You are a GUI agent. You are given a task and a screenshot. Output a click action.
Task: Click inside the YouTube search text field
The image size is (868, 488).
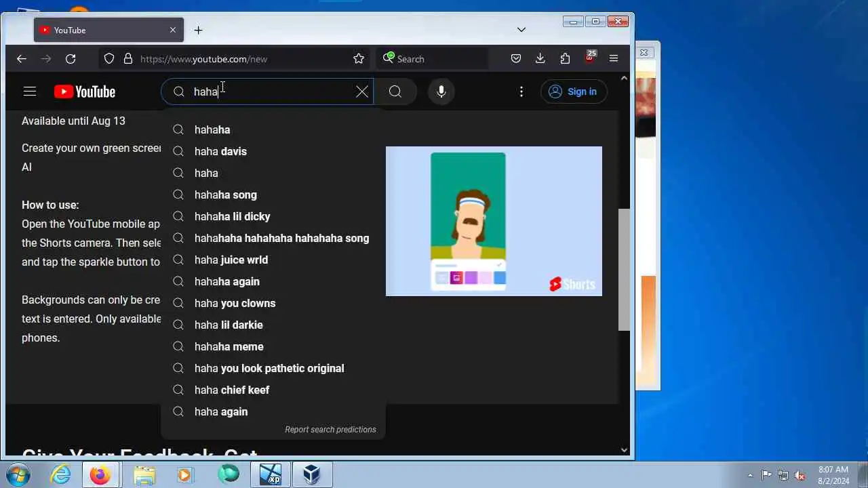pos(271,91)
